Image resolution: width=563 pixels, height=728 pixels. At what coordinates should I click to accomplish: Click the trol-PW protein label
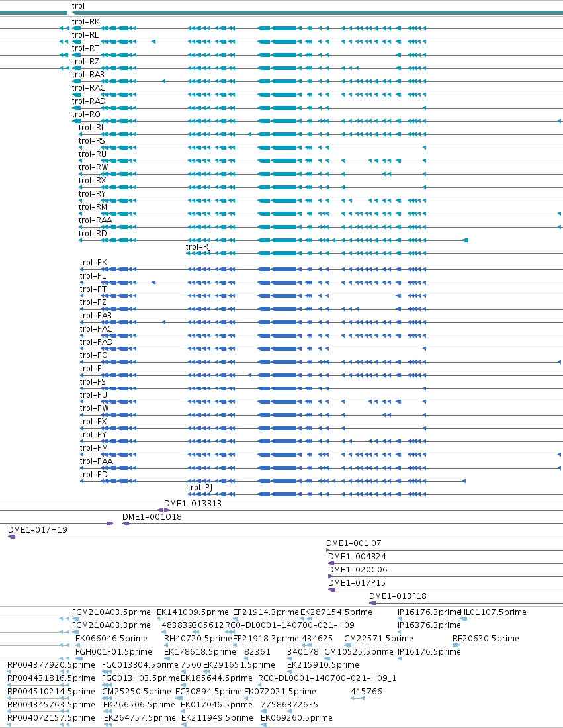(x=94, y=408)
